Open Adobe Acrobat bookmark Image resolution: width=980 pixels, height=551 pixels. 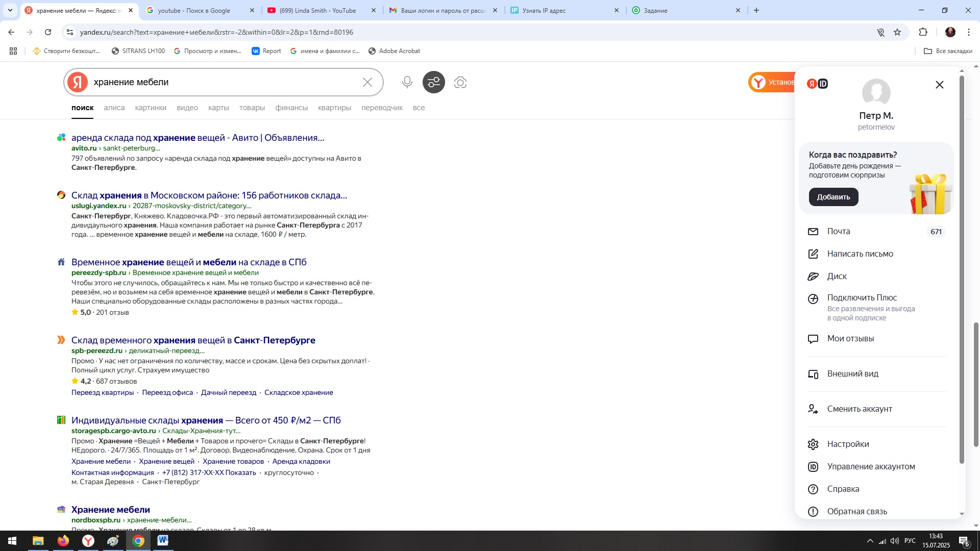pos(395,51)
